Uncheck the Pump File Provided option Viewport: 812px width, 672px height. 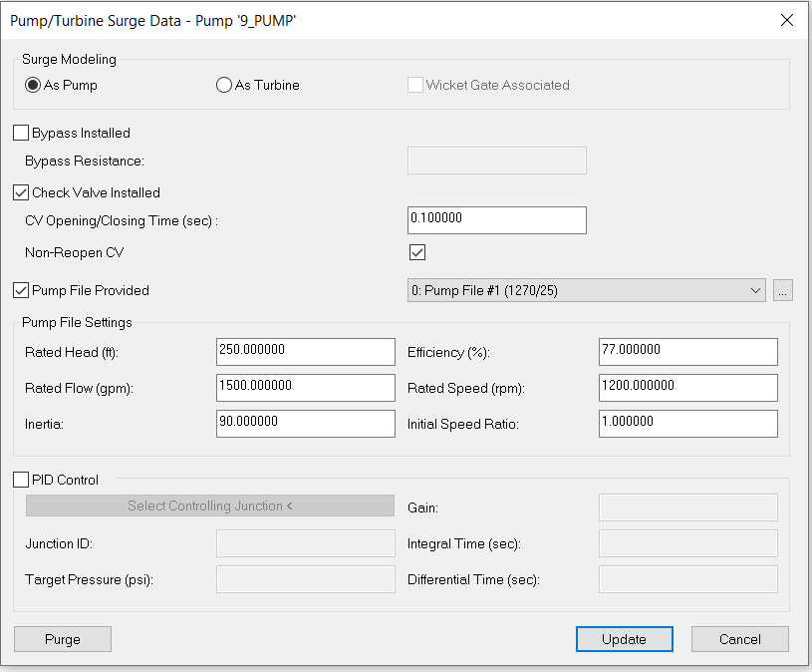coord(19,290)
